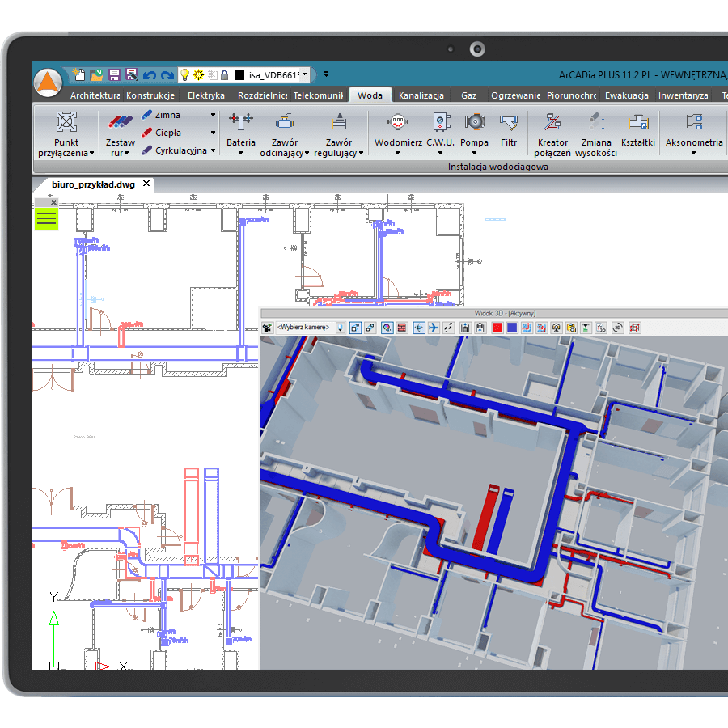
Task: Open the Zimna cold water pipe dropdown arrow
Action: point(213,115)
